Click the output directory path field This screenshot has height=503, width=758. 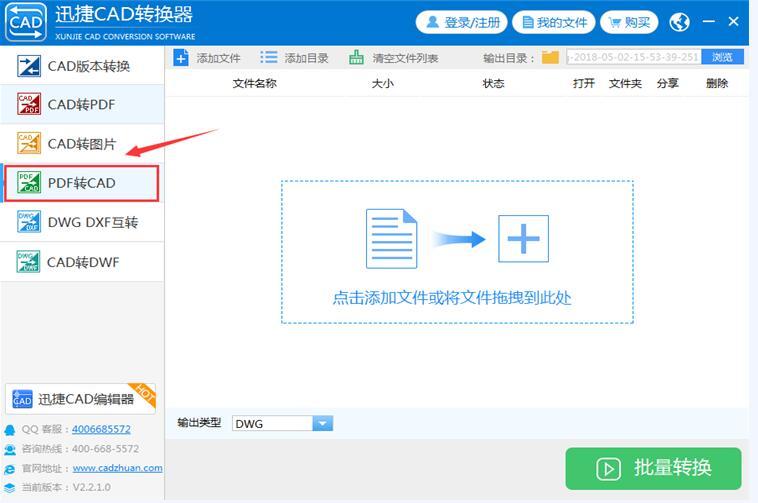coord(634,57)
